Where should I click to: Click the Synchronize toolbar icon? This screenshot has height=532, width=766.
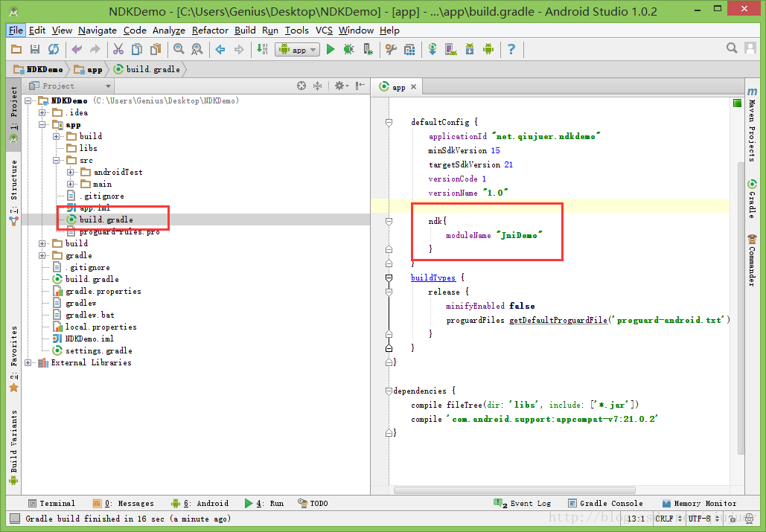(54, 49)
